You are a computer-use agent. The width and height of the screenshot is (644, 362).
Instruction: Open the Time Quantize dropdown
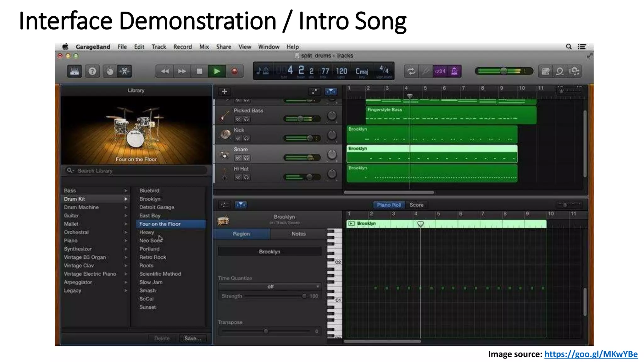[270, 287]
